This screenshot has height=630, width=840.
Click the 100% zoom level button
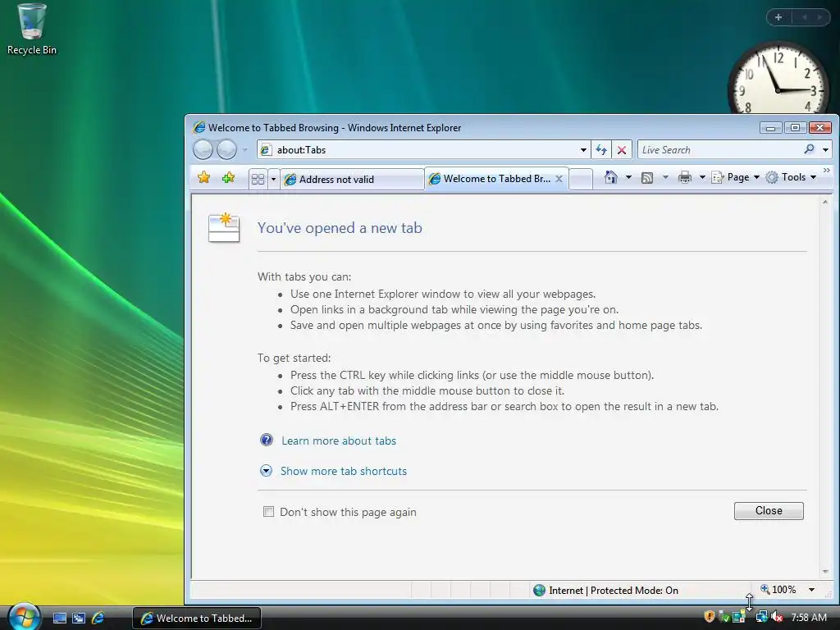(778, 590)
